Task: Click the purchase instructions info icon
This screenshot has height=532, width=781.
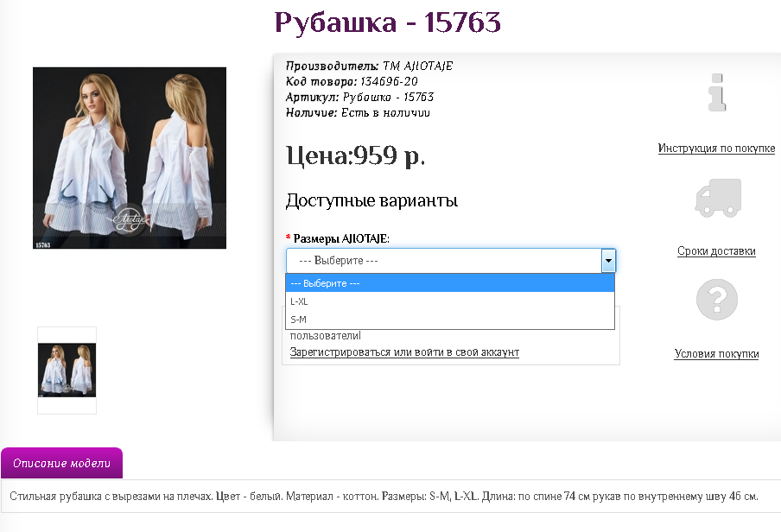Action: click(716, 93)
